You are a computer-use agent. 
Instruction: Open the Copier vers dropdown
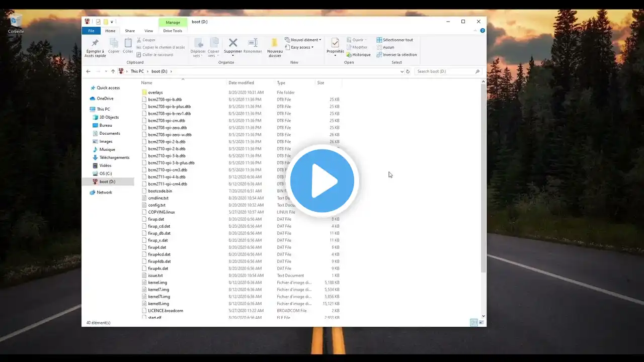point(213,48)
